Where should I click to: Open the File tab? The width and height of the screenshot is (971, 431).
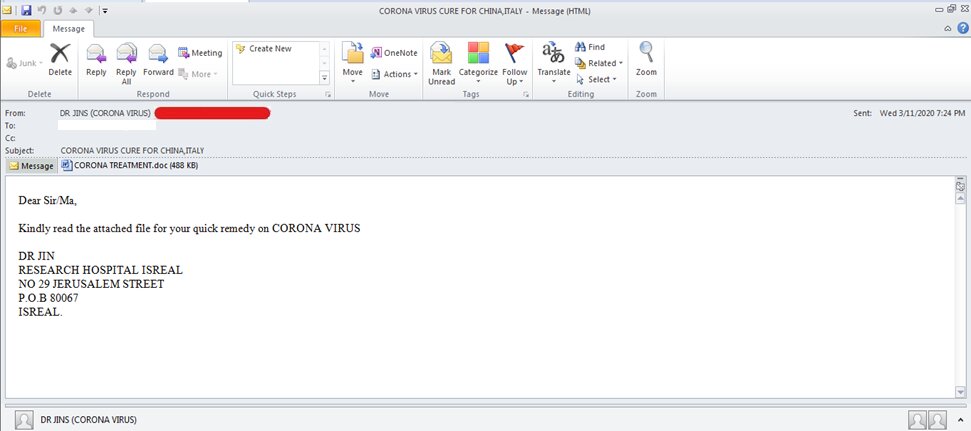pos(20,29)
